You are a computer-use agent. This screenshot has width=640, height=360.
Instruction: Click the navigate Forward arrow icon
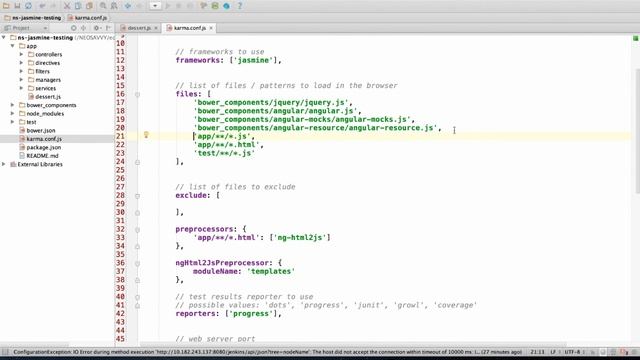click(x=139, y=6)
